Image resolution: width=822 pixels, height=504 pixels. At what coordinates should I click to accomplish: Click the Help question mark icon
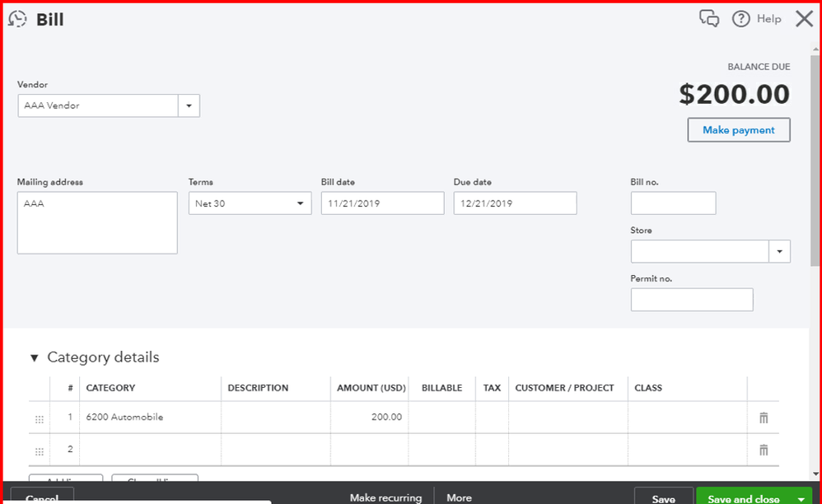(740, 19)
